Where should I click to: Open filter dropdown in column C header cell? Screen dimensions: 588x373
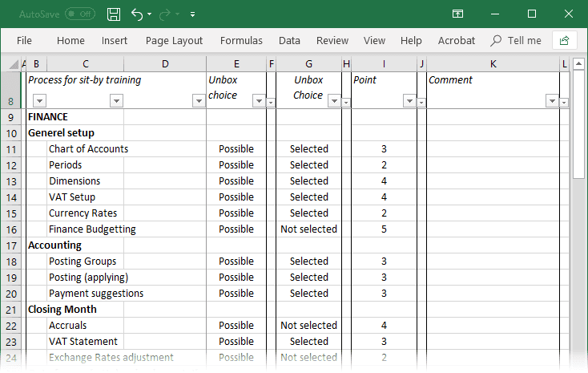click(x=117, y=100)
